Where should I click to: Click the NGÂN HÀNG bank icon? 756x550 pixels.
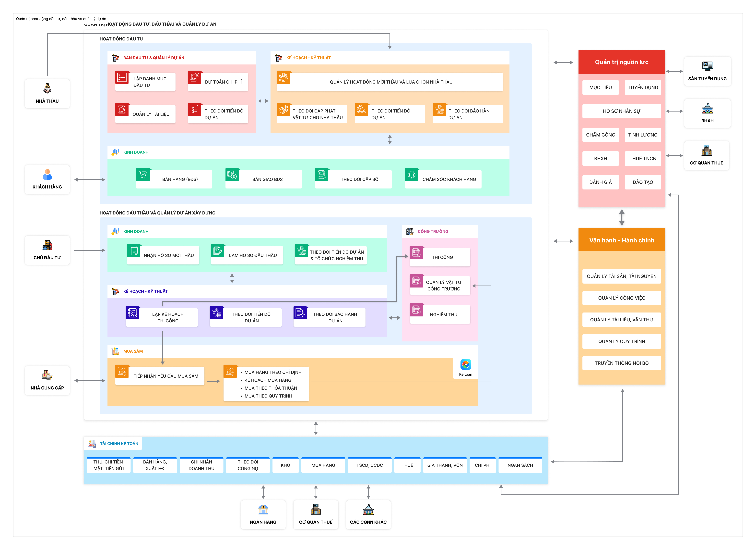click(263, 509)
